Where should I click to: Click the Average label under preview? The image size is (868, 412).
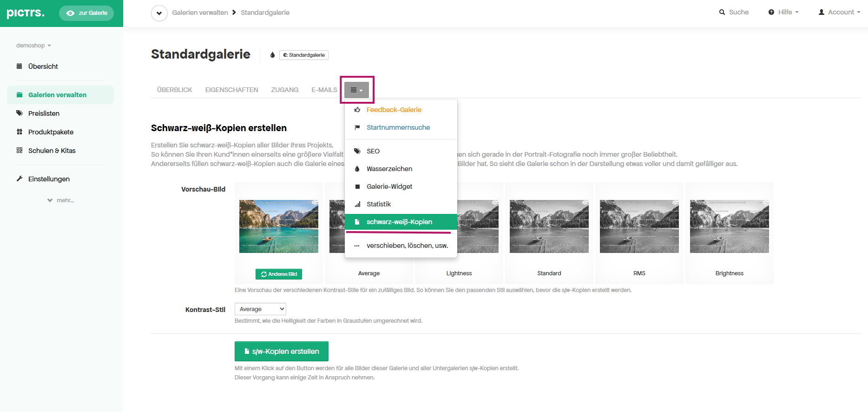coord(369,273)
